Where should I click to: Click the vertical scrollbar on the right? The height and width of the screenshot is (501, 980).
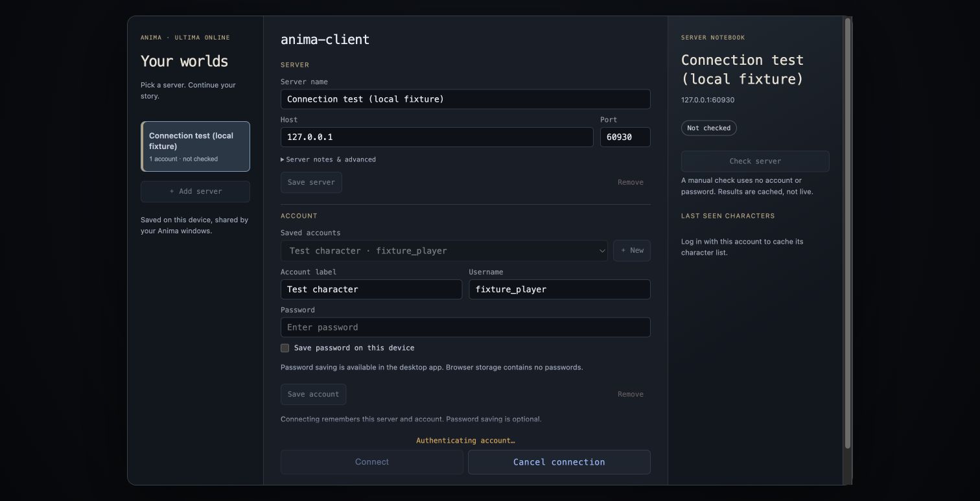click(x=847, y=233)
